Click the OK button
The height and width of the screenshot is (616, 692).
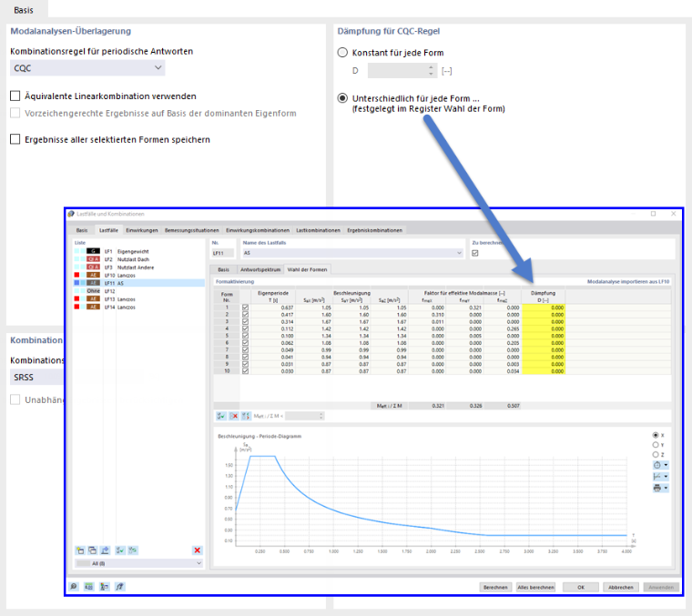pos(581,588)
